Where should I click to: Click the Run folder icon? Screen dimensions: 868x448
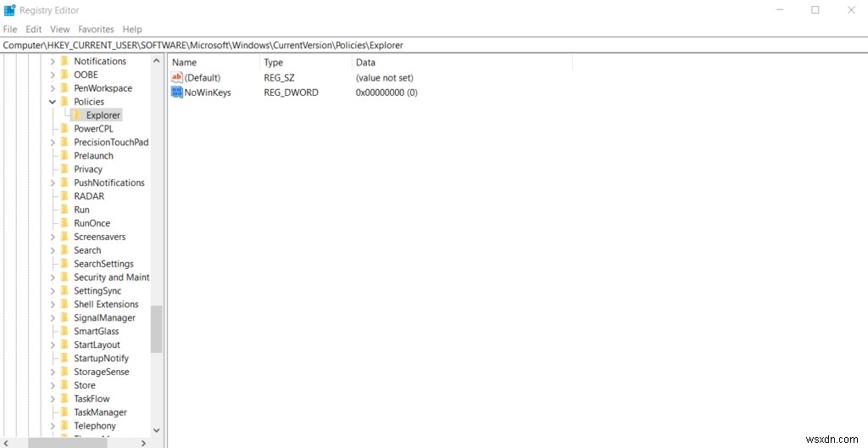(x=64, y=210)
